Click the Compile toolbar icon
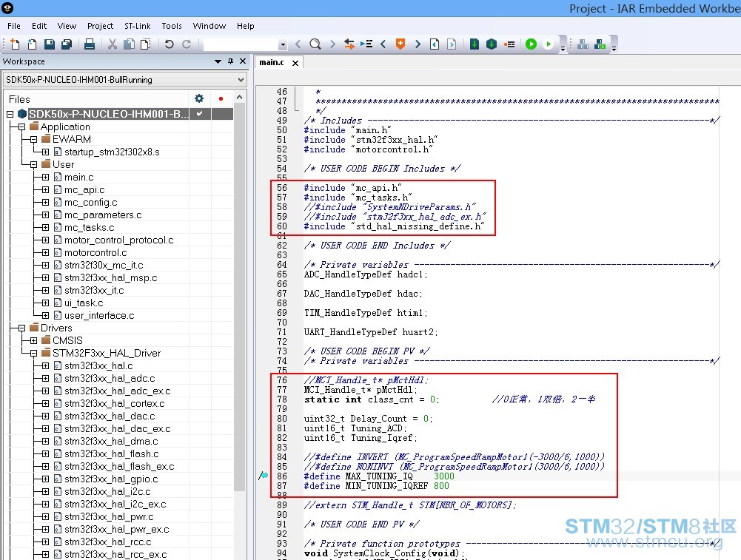Viewport: 741px width, 560px height. 475,44
